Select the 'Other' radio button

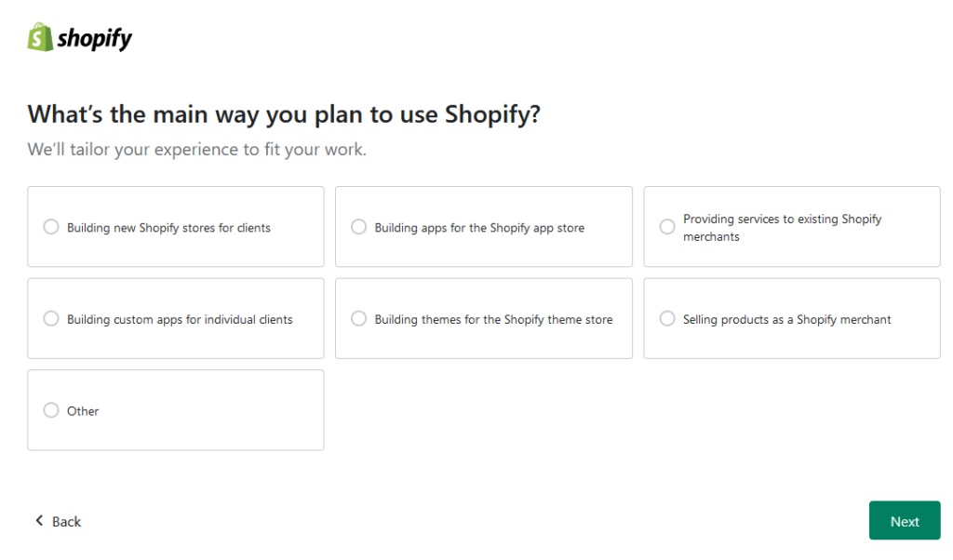51,410
